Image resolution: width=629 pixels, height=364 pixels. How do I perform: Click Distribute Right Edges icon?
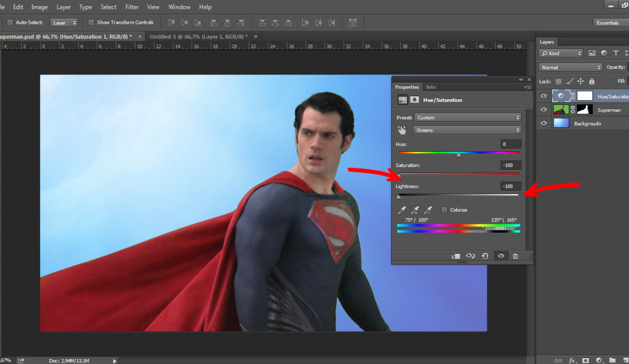(x=332, y=23)
